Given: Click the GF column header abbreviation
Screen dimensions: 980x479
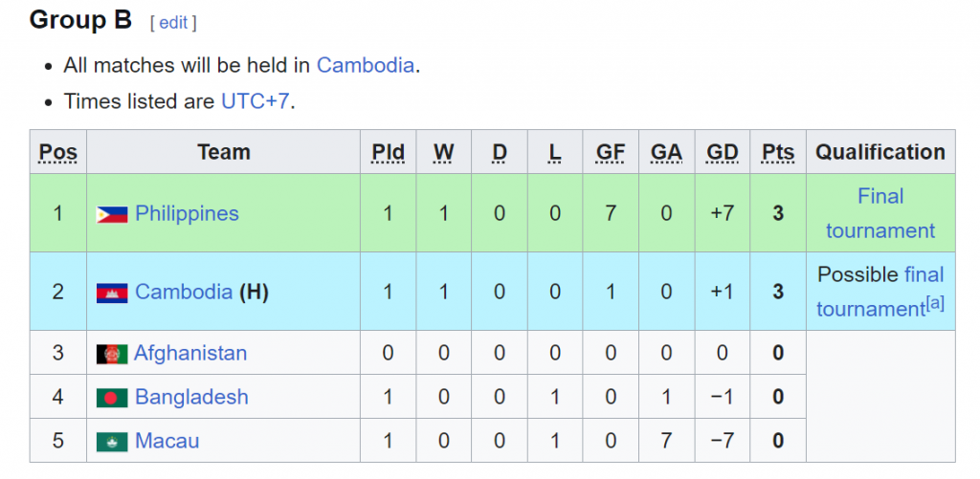Looking at the screenshot, I should click(611, 152).
